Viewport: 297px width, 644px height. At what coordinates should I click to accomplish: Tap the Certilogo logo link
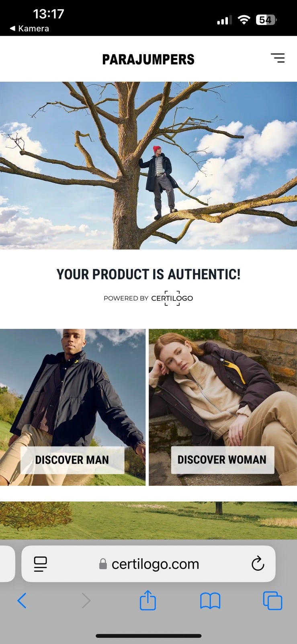[172, 298]
